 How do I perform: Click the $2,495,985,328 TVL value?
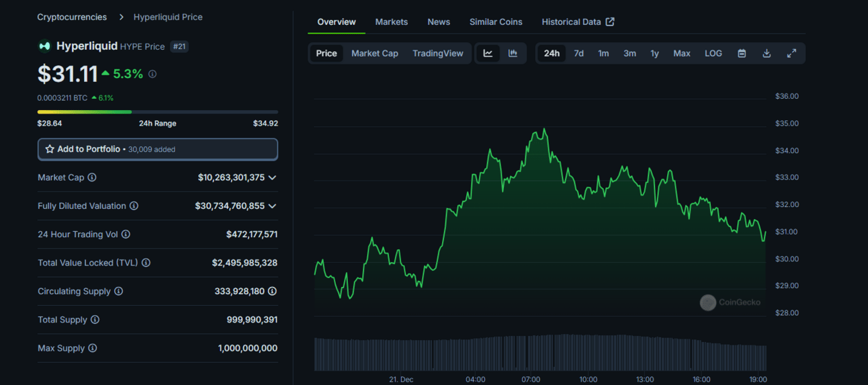coord(245,263)
